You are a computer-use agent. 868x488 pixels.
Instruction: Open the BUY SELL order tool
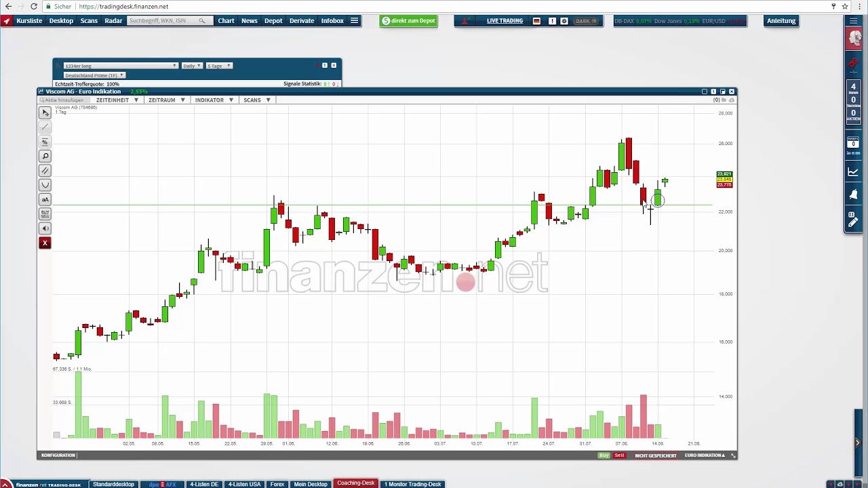(45, 213)
